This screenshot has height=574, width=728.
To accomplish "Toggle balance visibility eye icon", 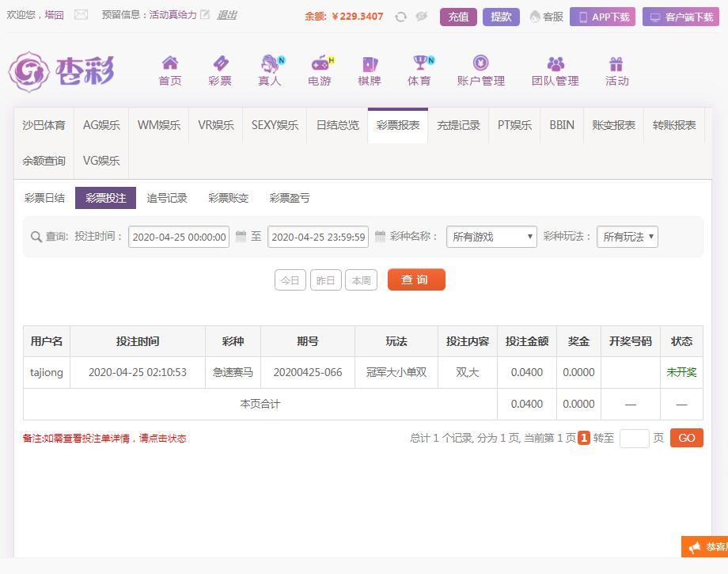I will pyautogui.click(x=422, y=17).
